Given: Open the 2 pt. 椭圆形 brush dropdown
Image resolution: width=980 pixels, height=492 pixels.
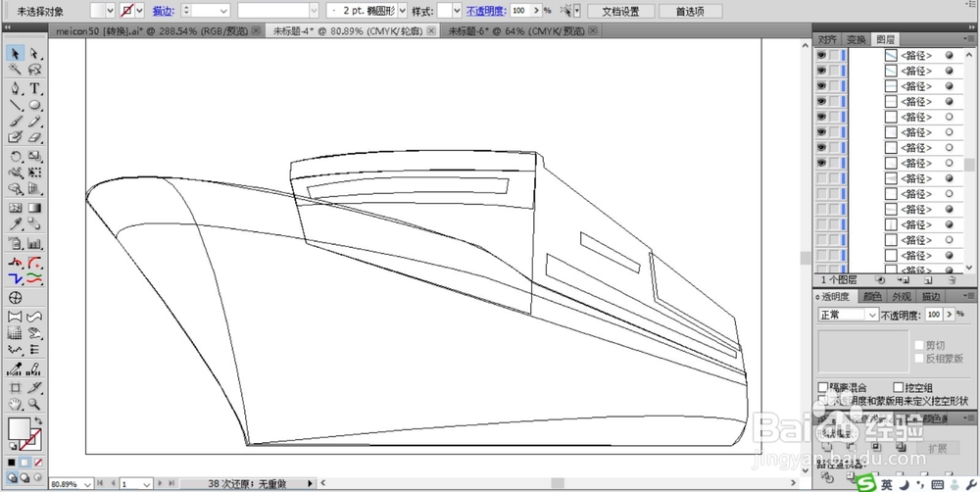Looking at the screenshot, I should (403, 11).
